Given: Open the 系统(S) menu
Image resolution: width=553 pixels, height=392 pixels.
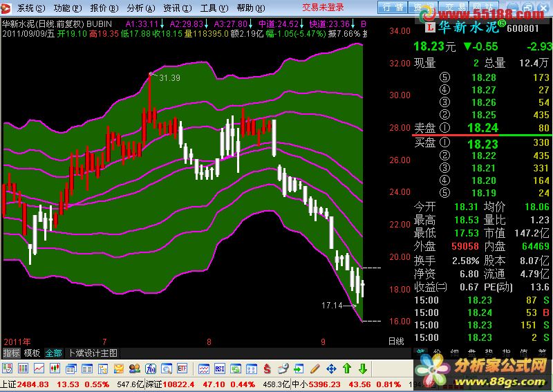Looking at the screenshot, I should [x=31, y=8].
